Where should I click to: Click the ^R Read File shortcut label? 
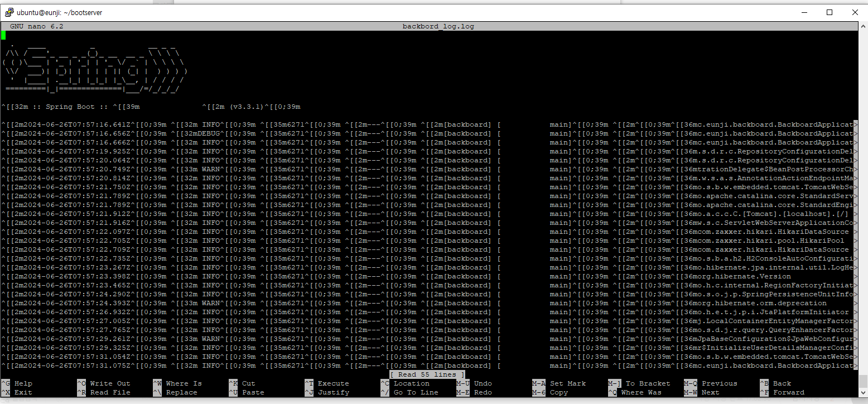(x=104, y=392)
